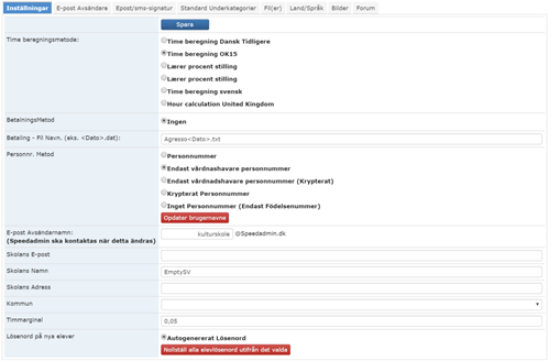Select Hour calculation United Kingdom
This screenshot has height=364, width=553.
coord(164,103)
